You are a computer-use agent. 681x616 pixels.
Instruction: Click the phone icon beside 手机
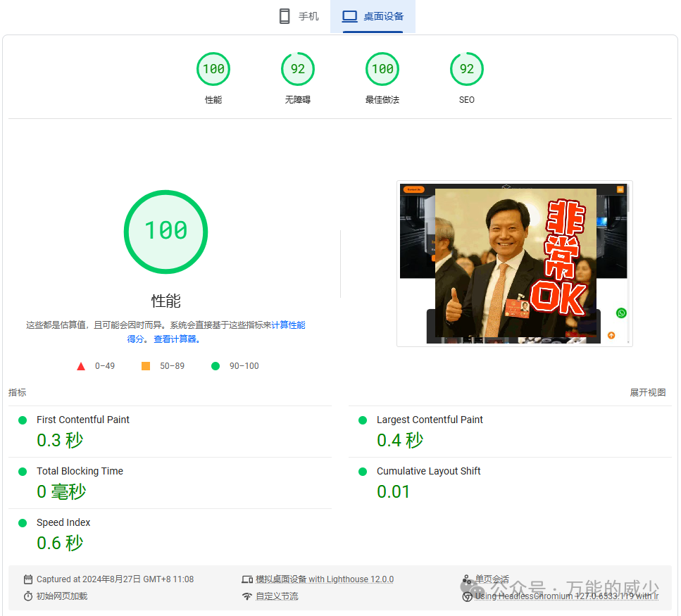point(285,16)
